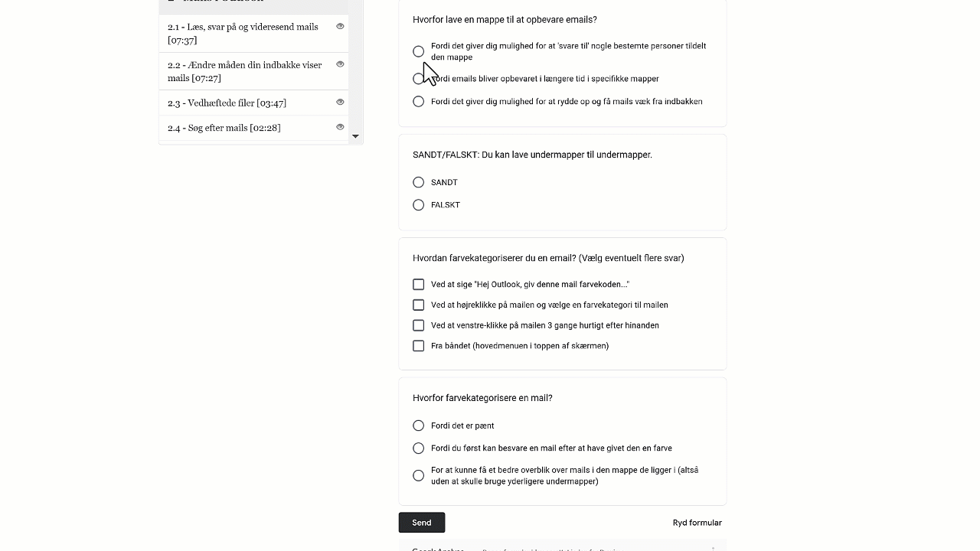
Task: Select "Fordi det er pænt" option
Action: [418, 425]
